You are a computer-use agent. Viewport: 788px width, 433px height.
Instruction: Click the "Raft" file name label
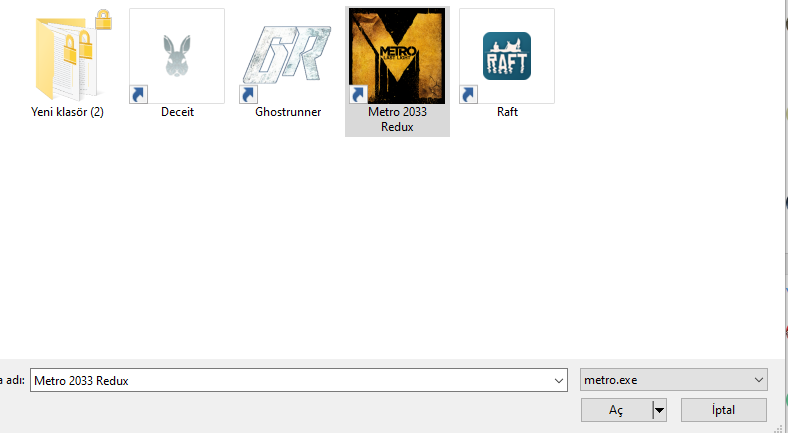(507, 112)
